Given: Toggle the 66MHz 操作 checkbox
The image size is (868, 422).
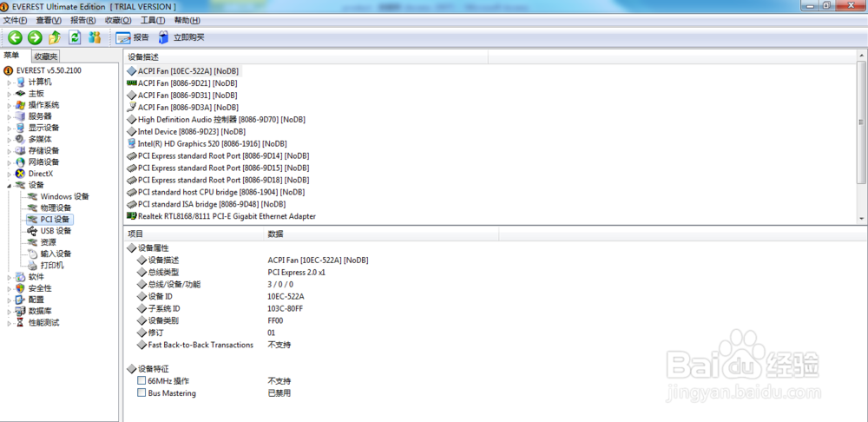Looking at the screenshot, I should [x=141, y=381].
